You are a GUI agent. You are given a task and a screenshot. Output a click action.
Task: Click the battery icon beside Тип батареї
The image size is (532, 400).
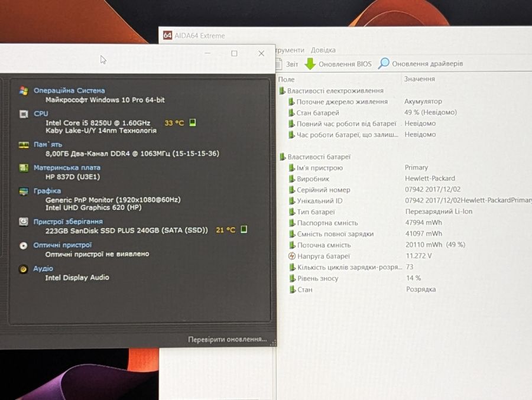point(292,212)
